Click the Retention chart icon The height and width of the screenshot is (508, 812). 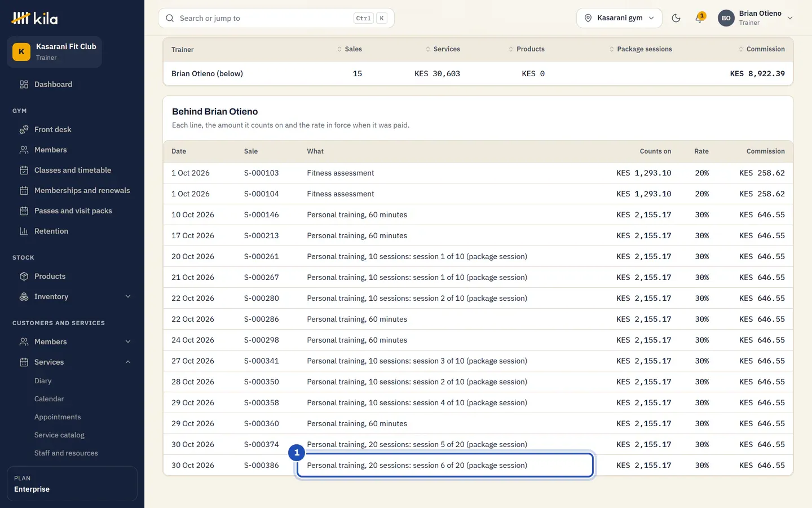click(x=24, y=231)
